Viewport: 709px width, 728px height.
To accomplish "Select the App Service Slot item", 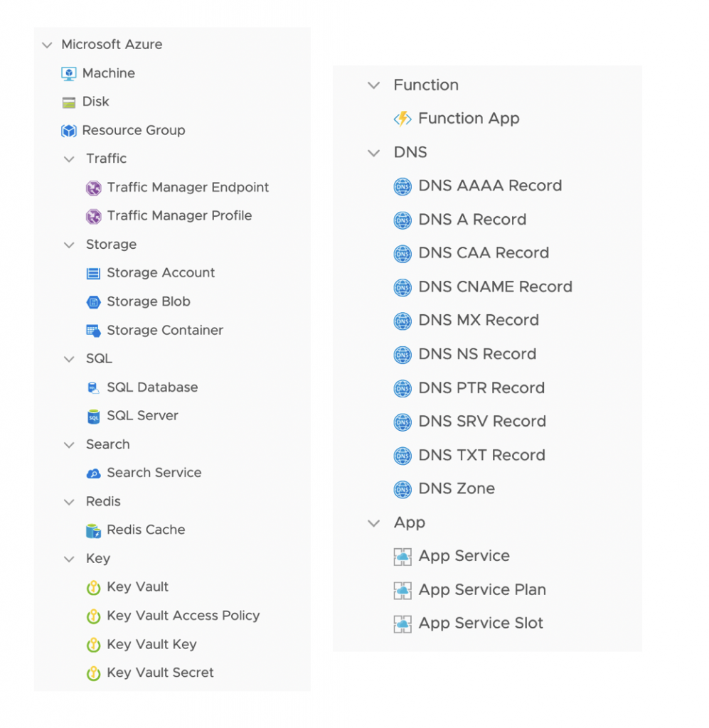I will click(481, 623).
